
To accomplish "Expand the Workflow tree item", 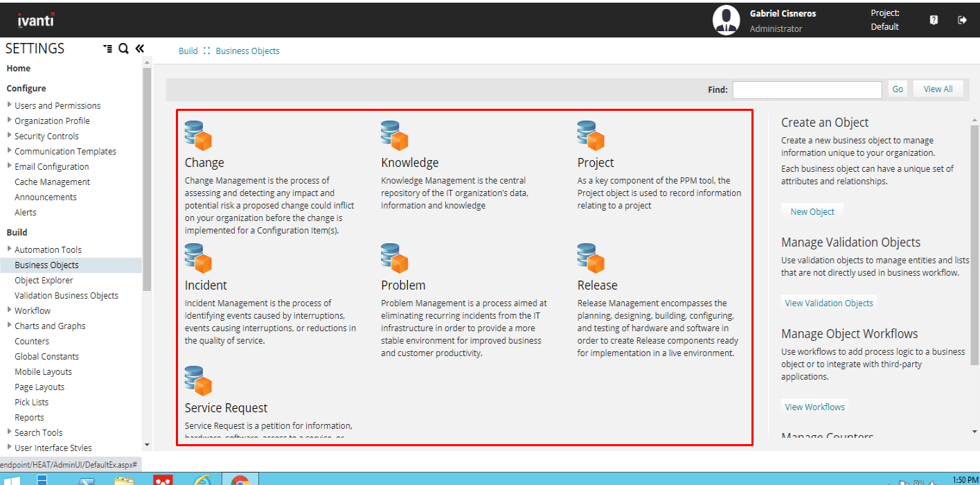I will tap(10, 310).
